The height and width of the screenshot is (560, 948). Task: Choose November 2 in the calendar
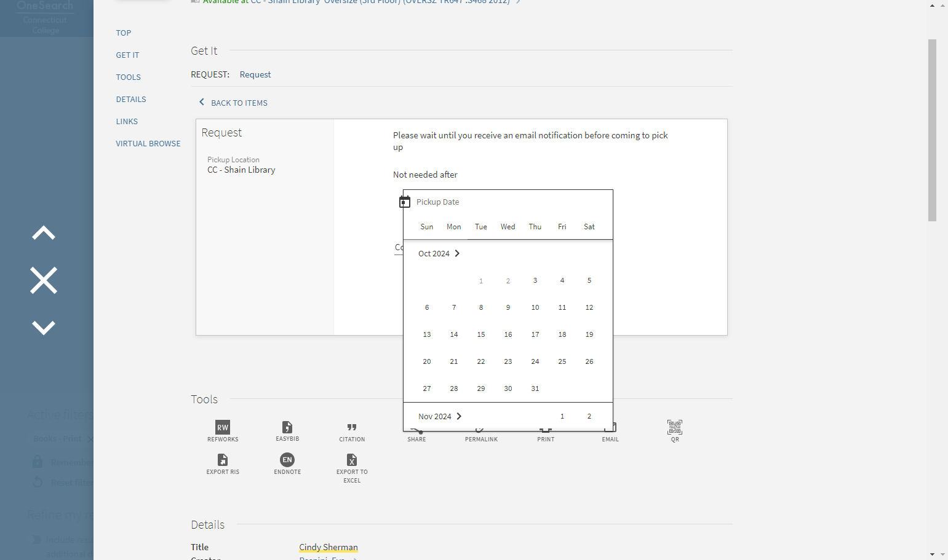589,416
